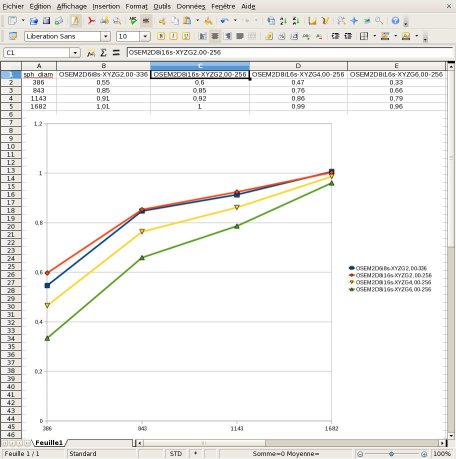The image size is (456, 459).
Task: Toggle italic formatting
Action: click(173, 36)
